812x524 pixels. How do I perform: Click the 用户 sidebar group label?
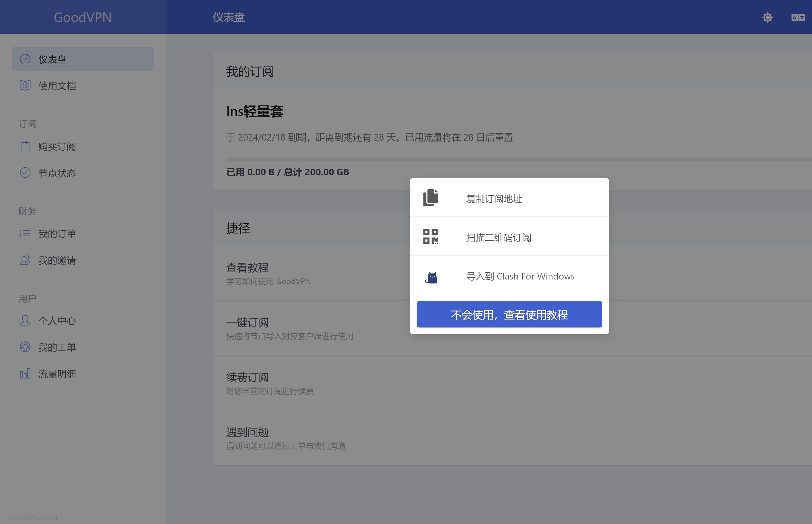[x=28, y=298]
